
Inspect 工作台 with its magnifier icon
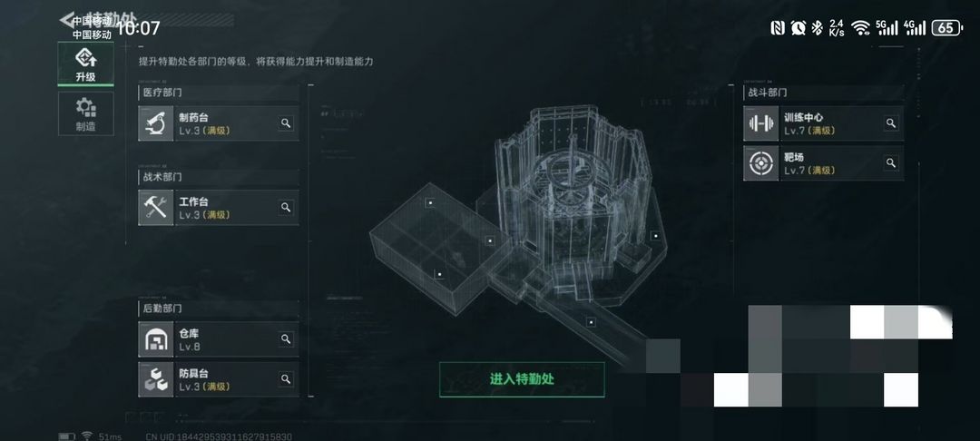[x=286, y=208]
